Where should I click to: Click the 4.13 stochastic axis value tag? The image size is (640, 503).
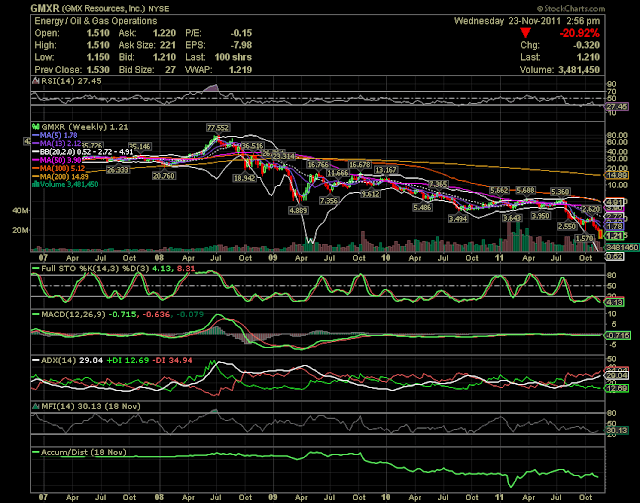(x=614, y=302)
